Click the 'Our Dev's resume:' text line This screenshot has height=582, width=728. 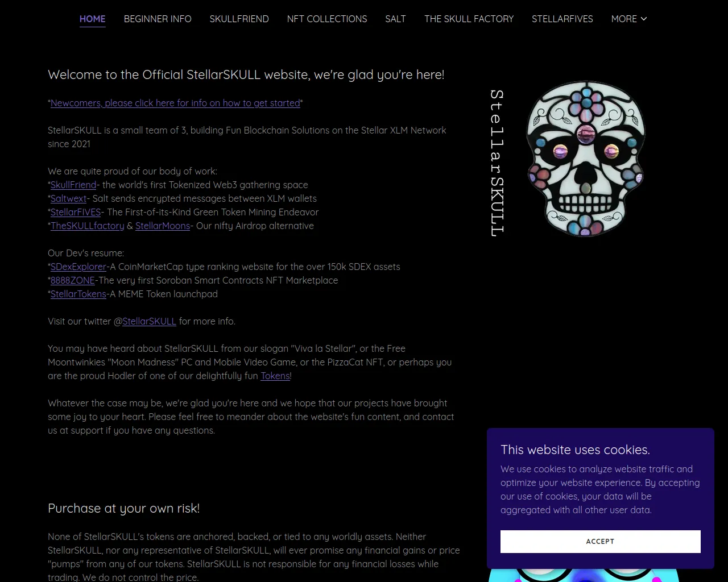coord(86,253)
